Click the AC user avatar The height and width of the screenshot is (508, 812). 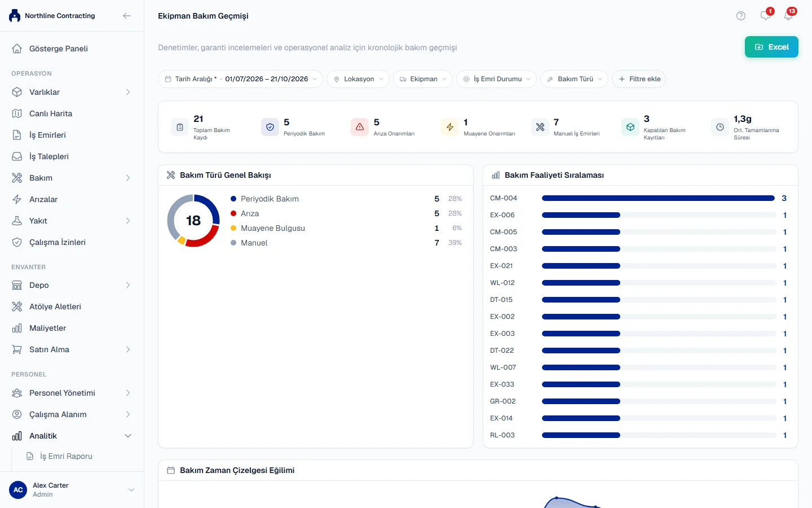[18, 490]
